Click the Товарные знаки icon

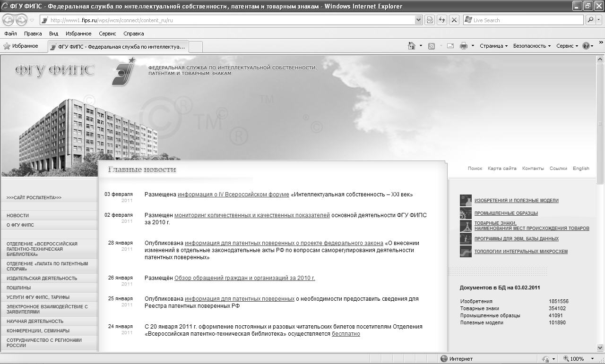pyautogui.click(x=466, y=226)
